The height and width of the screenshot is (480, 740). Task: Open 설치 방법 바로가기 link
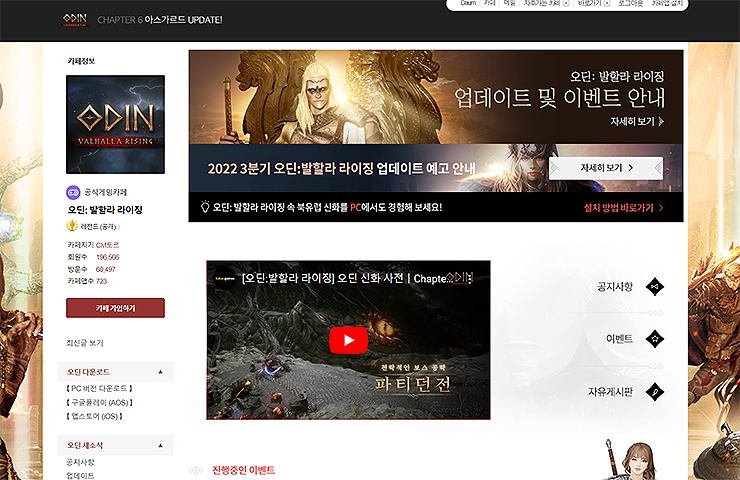pos(623,208)
